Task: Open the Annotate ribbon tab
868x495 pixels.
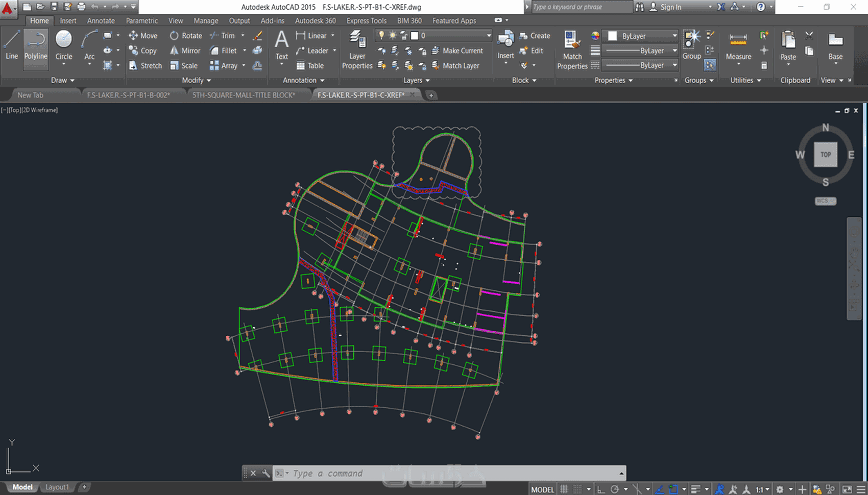Action: [x=101, y=21]
